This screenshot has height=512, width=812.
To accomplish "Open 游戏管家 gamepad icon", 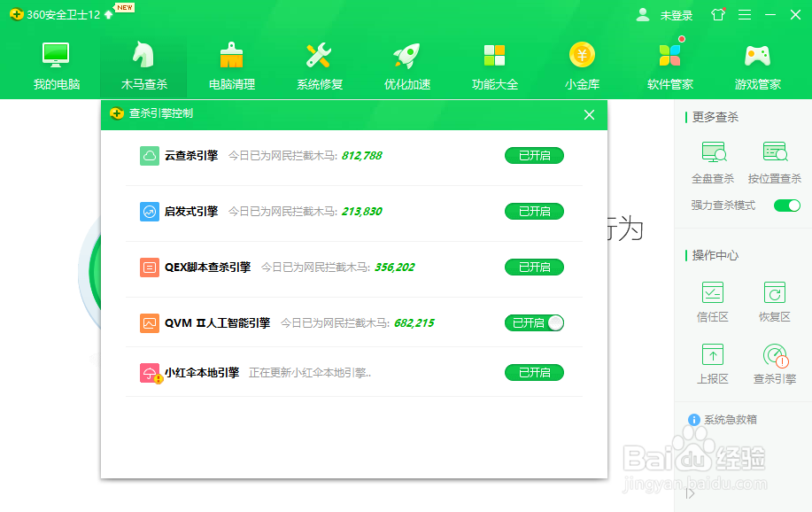I will pos(758,56).
